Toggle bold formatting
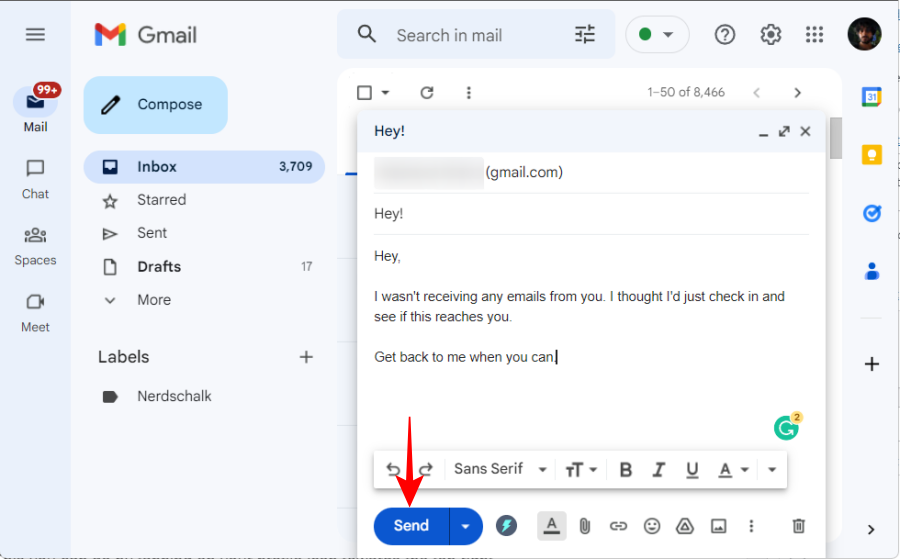 (x=625, y=469)
